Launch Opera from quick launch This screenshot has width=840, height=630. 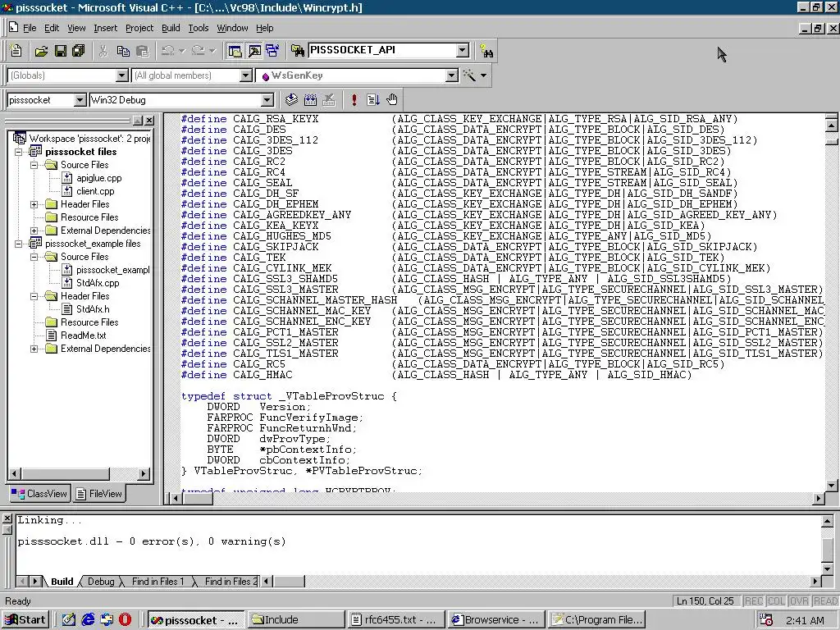pyautogui.click(x=126, y=620)
